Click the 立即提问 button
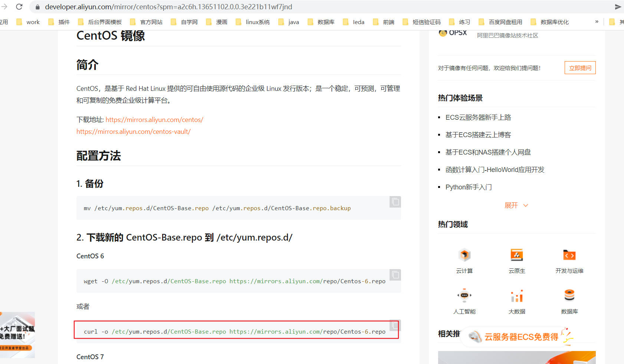This screenshot has height=364, width=624. [x=580, y=68]
